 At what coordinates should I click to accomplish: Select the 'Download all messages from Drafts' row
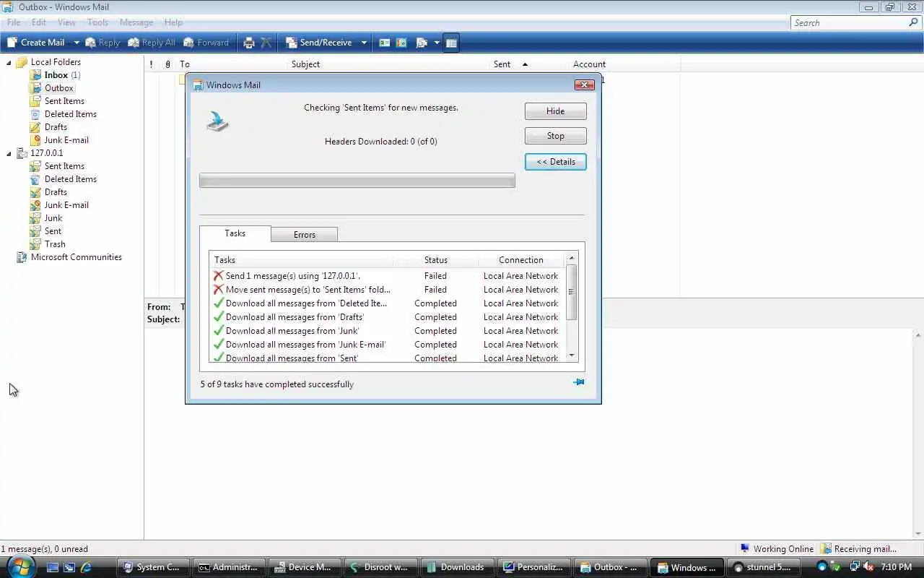388,317
